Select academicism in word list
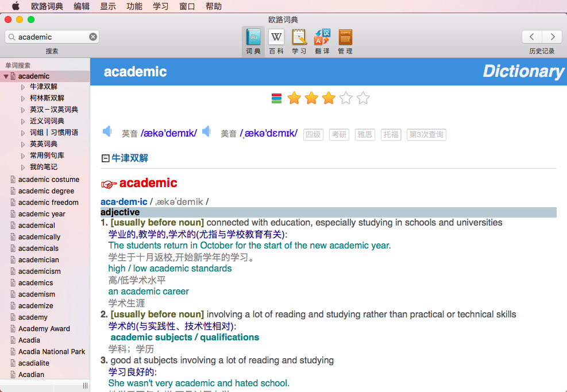 (x=40, y=271)
